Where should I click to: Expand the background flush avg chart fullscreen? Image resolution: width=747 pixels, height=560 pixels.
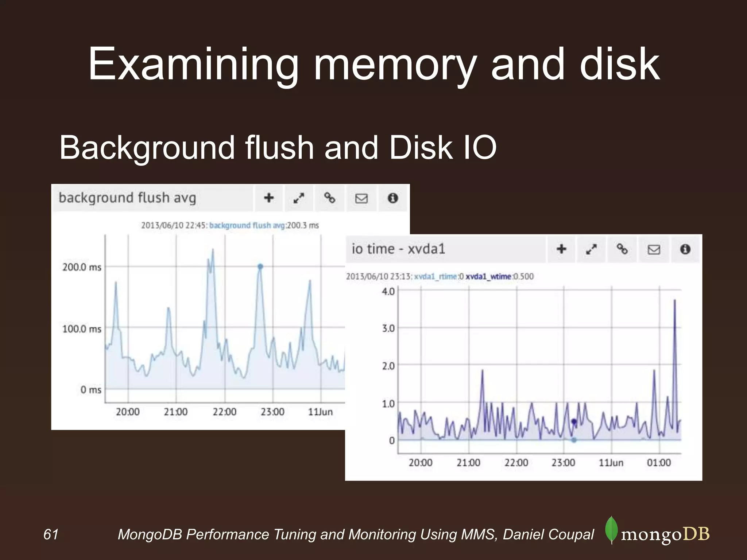click(299, 198)
